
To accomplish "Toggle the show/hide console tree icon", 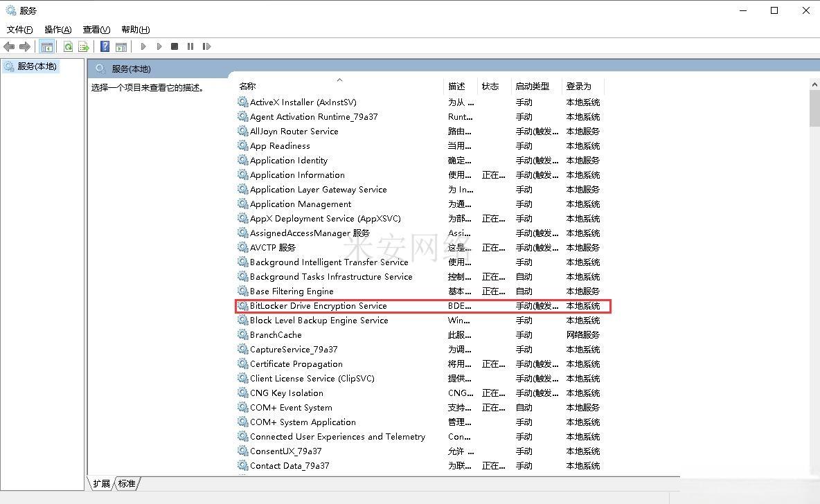I will [46, 46].
